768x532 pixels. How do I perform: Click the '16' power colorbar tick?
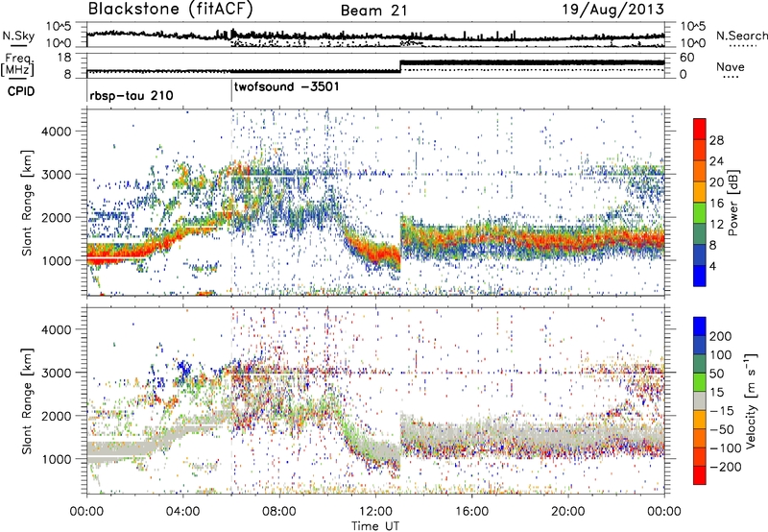(716, 204)
